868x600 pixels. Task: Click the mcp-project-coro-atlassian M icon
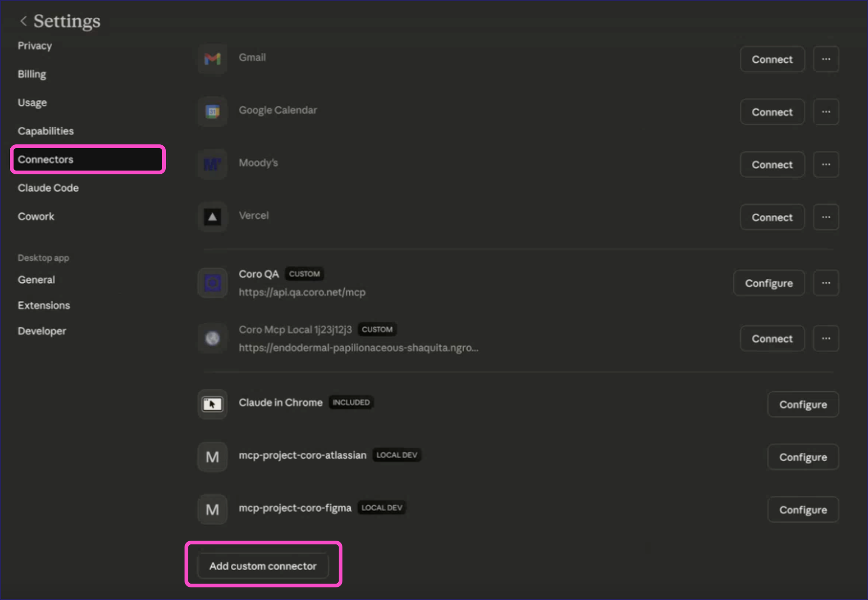[212, 457]
